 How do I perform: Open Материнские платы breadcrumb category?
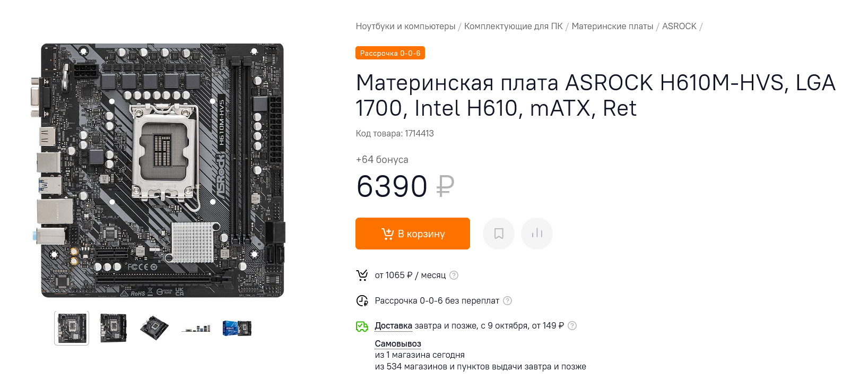[612, 27]
